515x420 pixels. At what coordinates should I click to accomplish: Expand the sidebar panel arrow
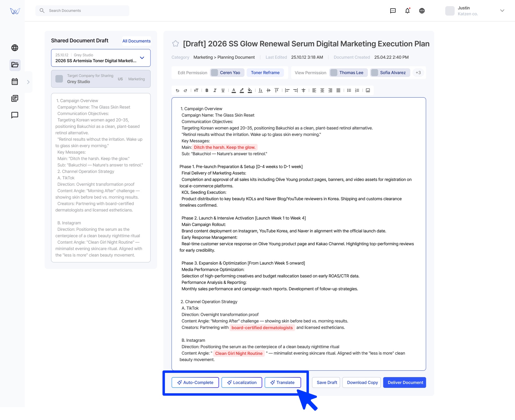(x=28, y=82)
